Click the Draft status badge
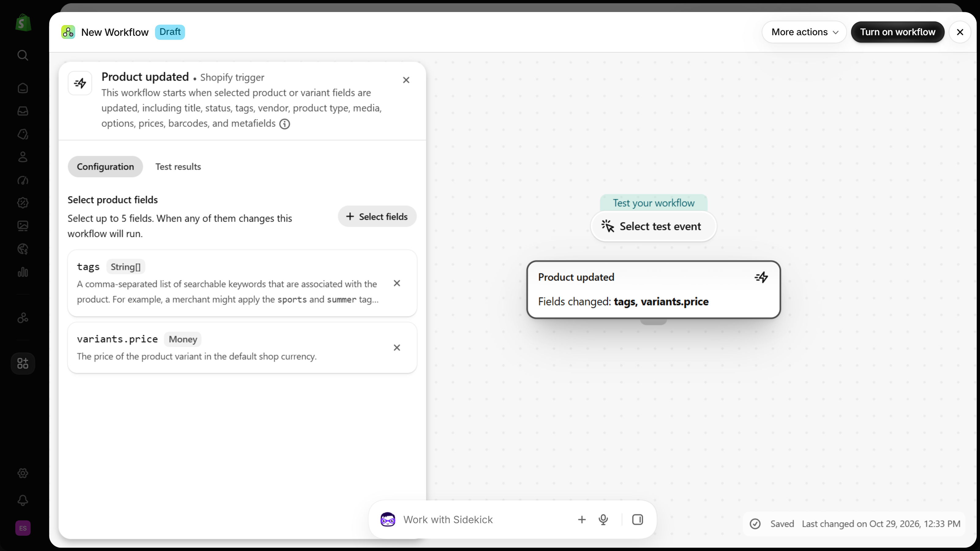 click(170, 32)
